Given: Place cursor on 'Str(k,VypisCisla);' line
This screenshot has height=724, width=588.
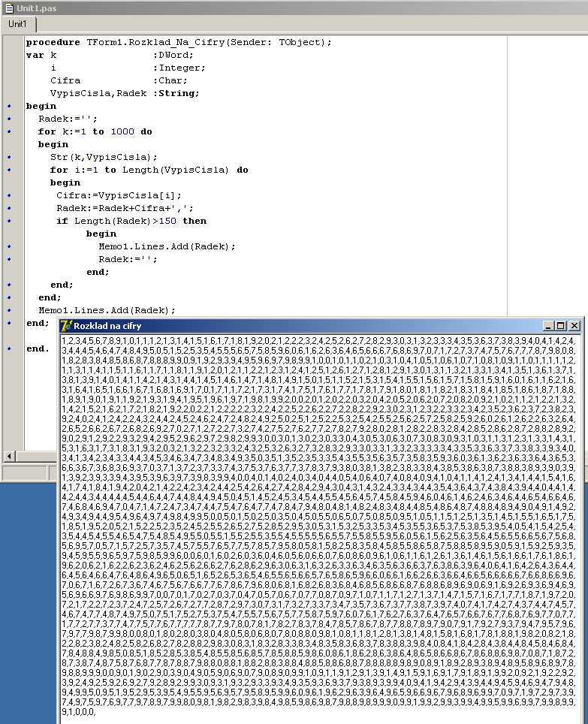Looking at the screenshot, I should 104,157.
